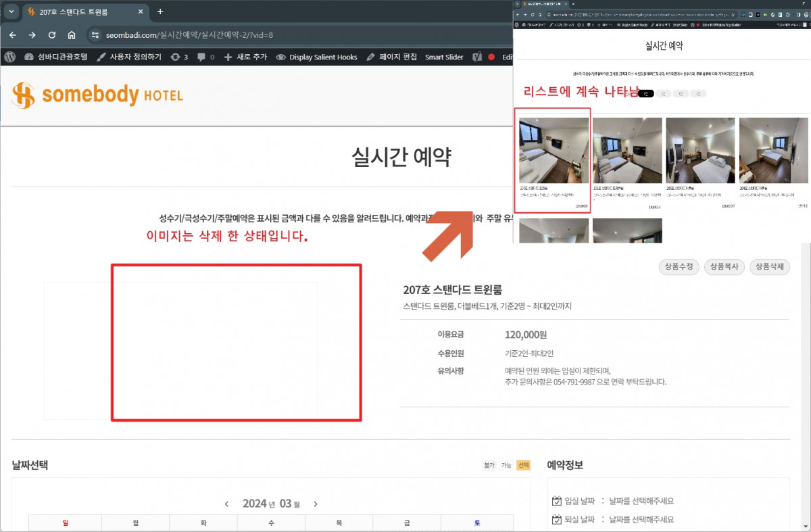Click the 상품수정 button
This screenshot has width=811, height=532.
[x=679, y=267]
